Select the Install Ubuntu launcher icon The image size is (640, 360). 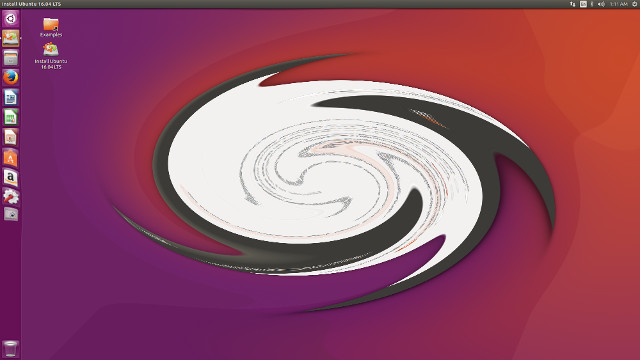click(11, 38)
